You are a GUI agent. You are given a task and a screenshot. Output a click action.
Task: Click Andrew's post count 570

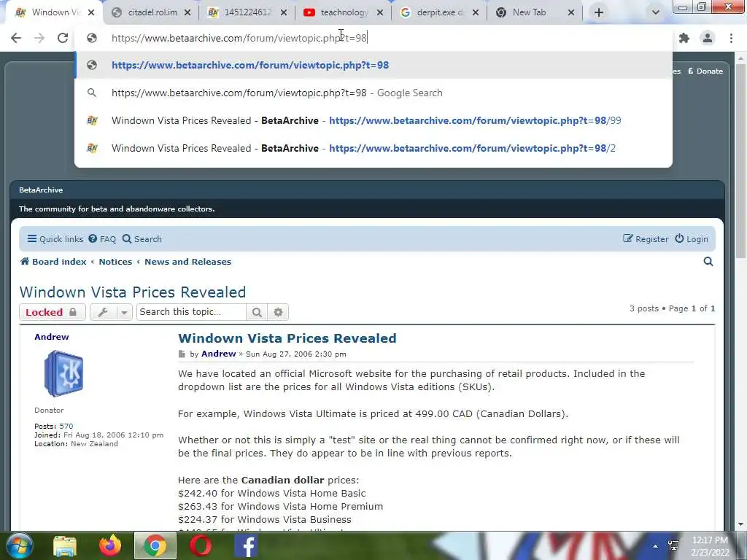click(66, 426)
